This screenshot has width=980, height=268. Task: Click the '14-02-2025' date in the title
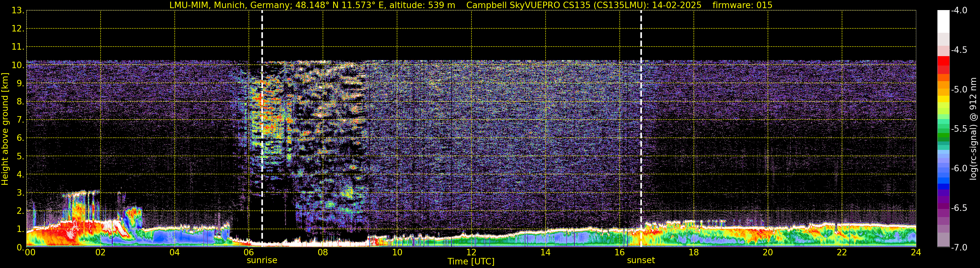[676, 5]
